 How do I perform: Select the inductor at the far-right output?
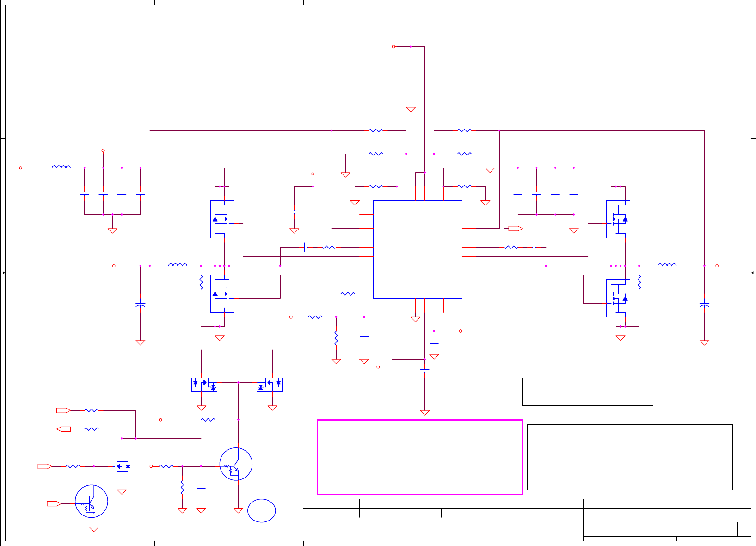[x=667, y=265]
